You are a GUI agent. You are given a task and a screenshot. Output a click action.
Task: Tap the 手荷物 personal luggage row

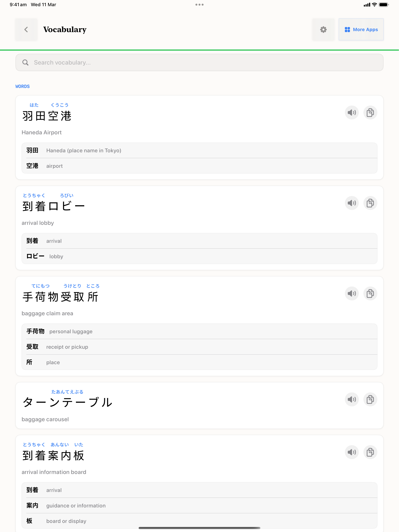click(x=199, y=331)
